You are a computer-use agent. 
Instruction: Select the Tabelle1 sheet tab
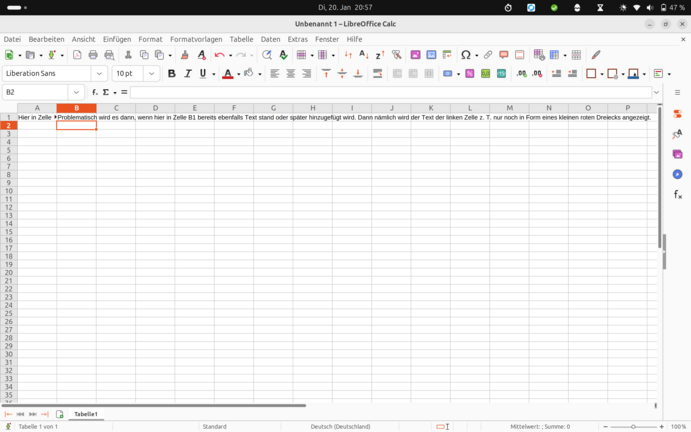coord(86,414)
